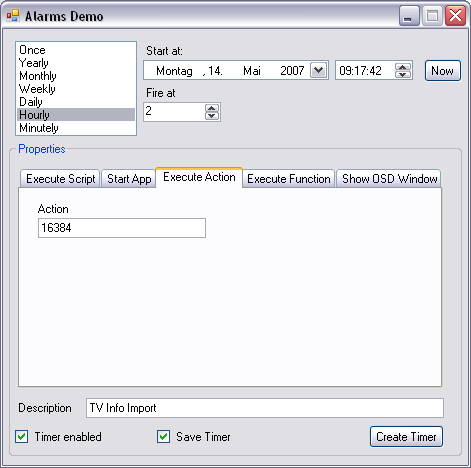This screenshot has width=471, height=468.
Task: Decrease the start time with down arrow
Action: 403,74
